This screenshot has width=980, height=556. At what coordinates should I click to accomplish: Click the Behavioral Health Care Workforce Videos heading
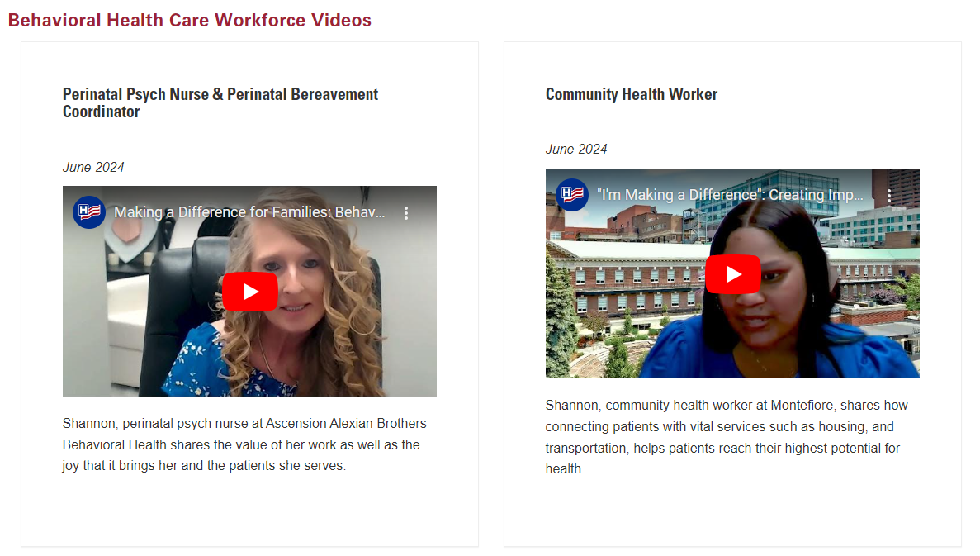click(189, 20)
